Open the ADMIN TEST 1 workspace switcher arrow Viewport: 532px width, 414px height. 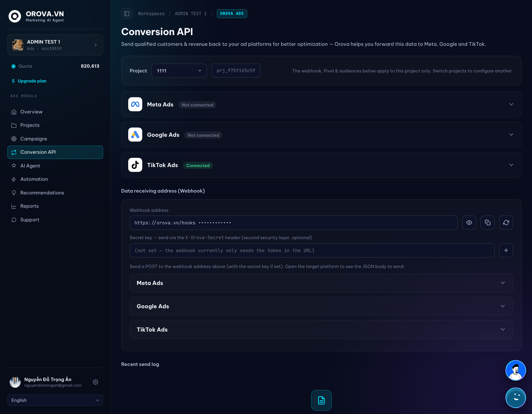[96, 45]
